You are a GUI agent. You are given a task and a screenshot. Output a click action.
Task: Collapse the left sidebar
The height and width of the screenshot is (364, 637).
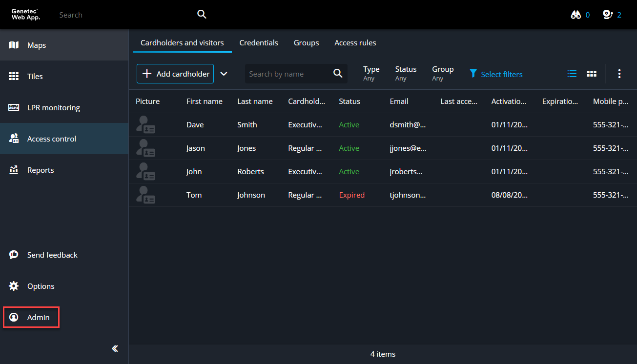115,348
